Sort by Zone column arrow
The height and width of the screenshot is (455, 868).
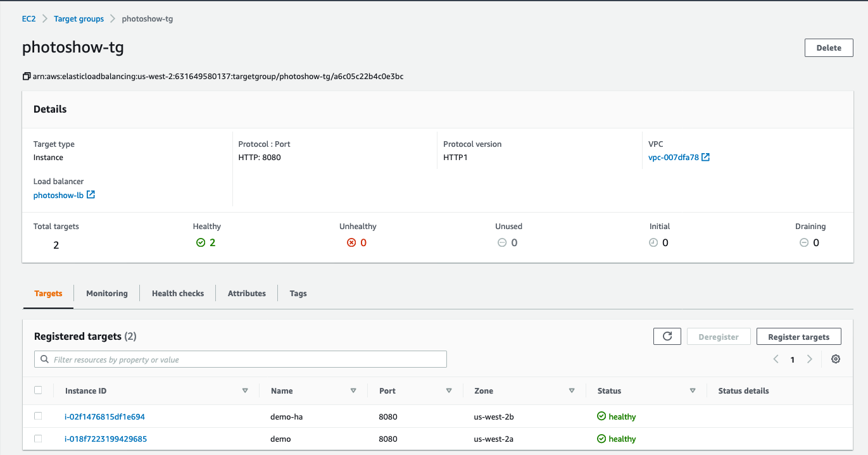pyautogui.click(x=572, y=391)
